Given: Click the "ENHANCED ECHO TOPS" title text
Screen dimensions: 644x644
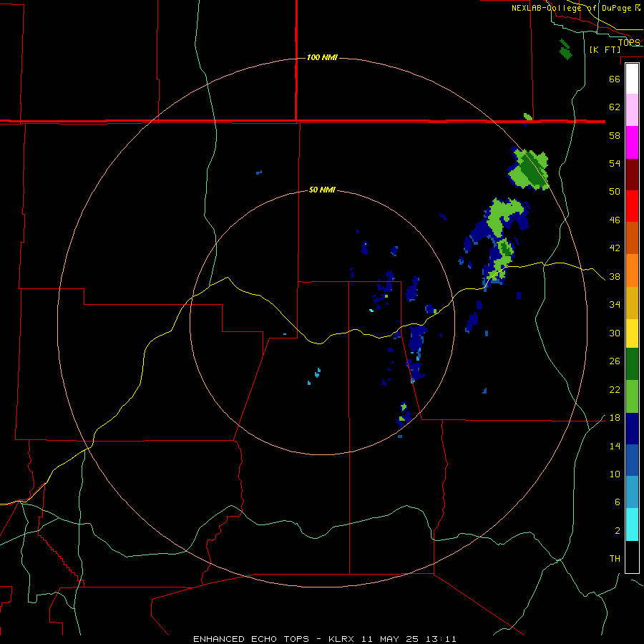Looking at the screenshot, I should [251, 639].
